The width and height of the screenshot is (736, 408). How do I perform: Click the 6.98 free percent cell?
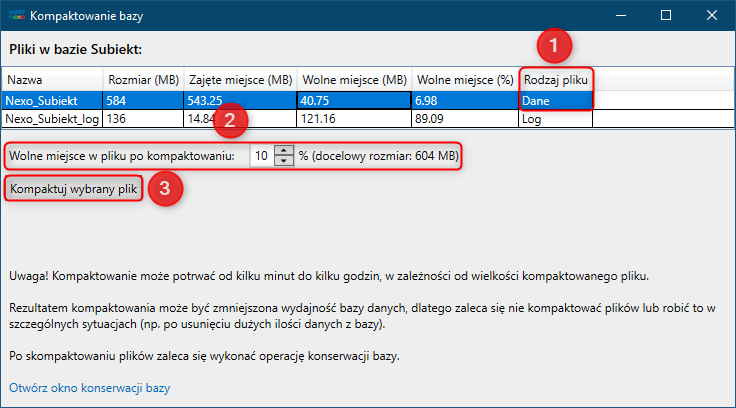point(465,100)
